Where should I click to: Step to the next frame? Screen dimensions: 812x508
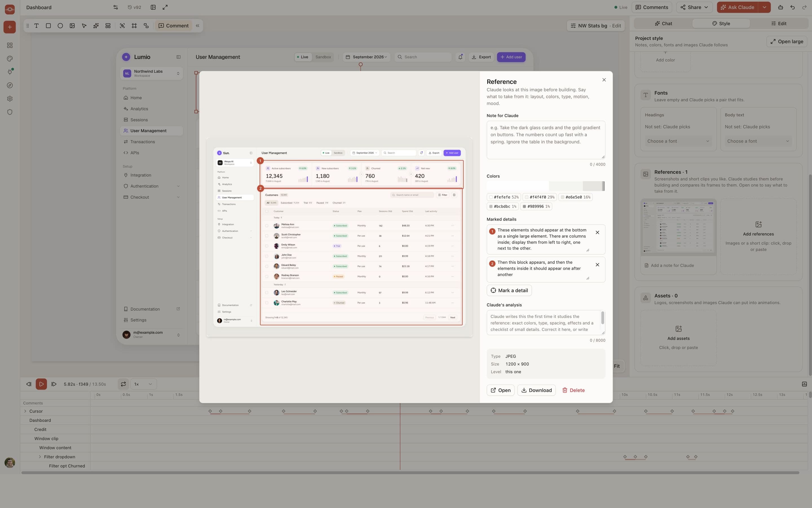click(x=54, y=384)
